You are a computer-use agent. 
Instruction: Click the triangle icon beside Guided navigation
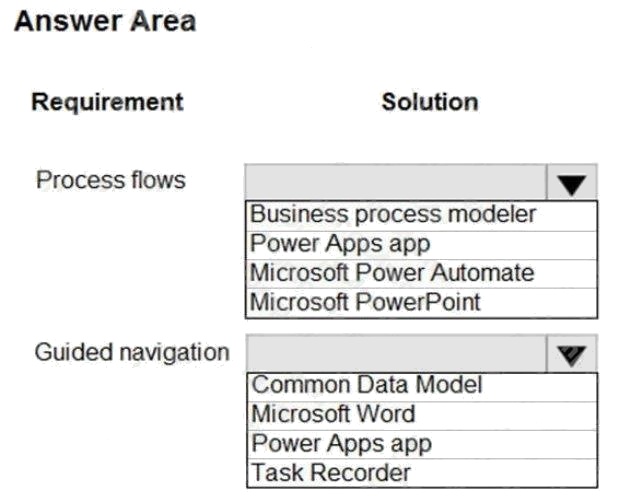pos(572,356)
